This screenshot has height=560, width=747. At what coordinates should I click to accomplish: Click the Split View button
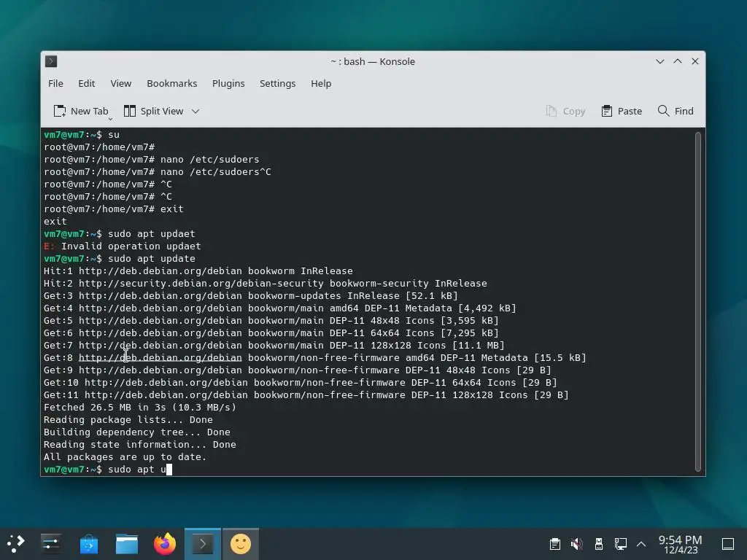pos(153,111)
